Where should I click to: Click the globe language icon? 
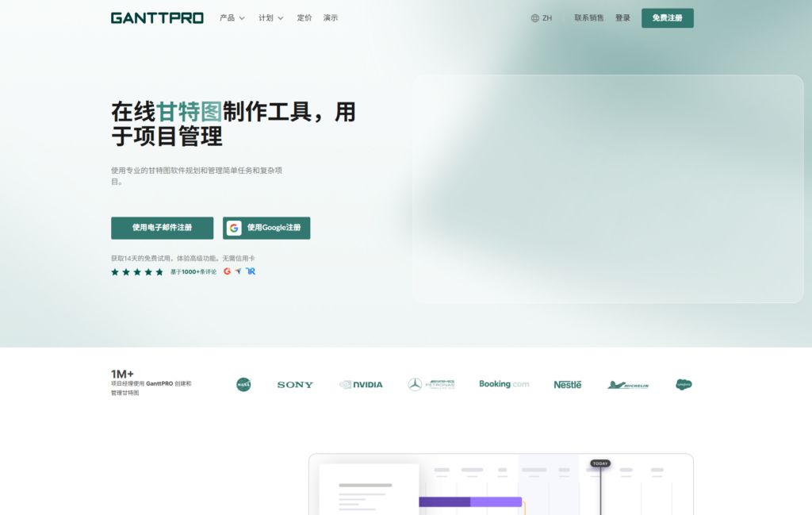pos(535,18)
